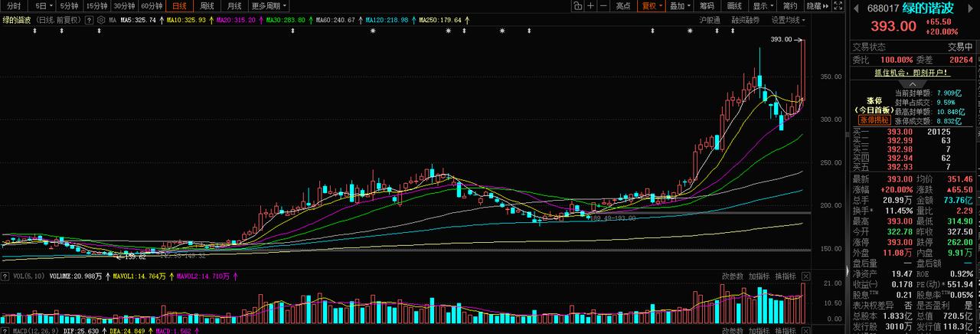
Task: Toggle the 简约 simple mode button
Action: click(x=790, y=5)
